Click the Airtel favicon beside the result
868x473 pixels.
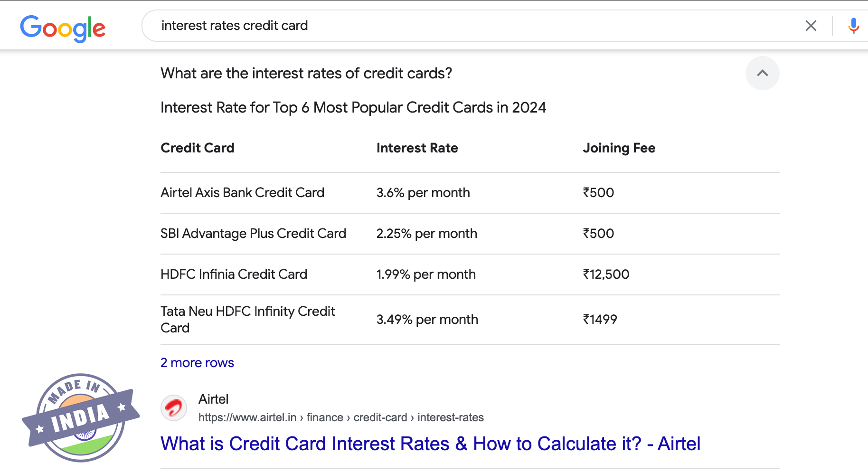click(174, 408)
